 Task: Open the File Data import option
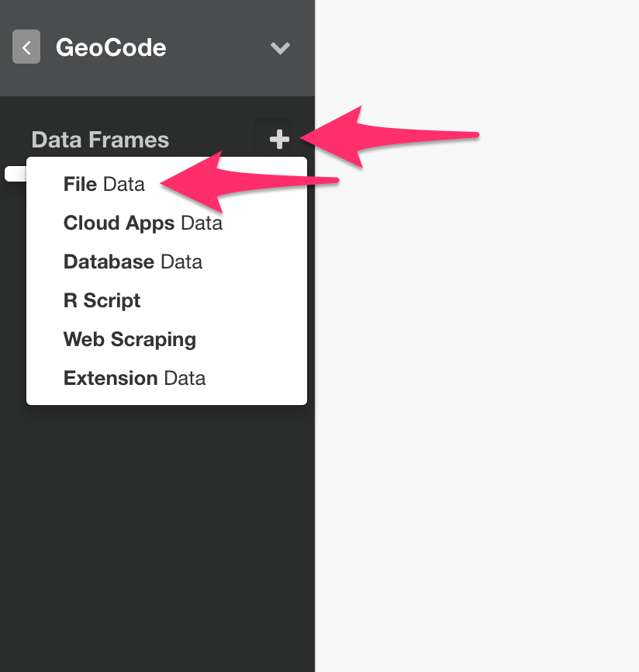[x=104, y=184]
